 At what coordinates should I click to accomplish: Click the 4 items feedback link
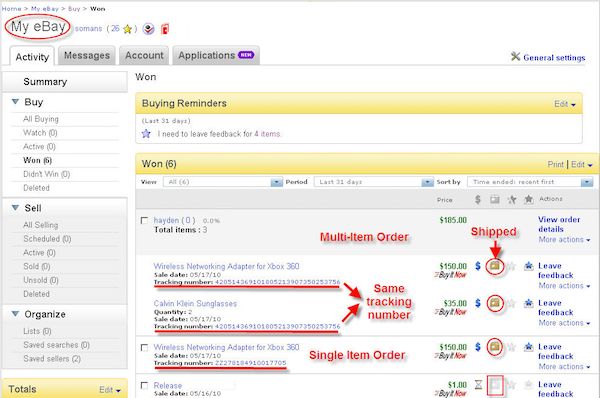(267, 134)
